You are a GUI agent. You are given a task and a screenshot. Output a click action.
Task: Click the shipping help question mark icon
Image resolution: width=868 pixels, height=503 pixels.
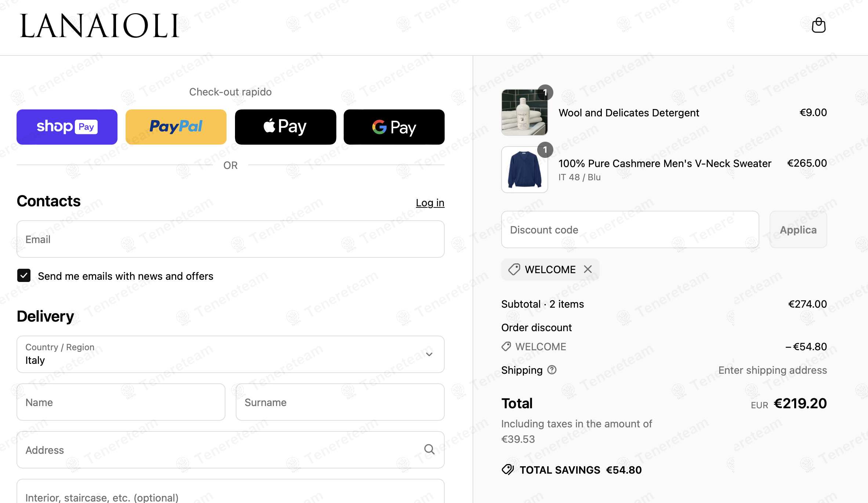point(552,370)
